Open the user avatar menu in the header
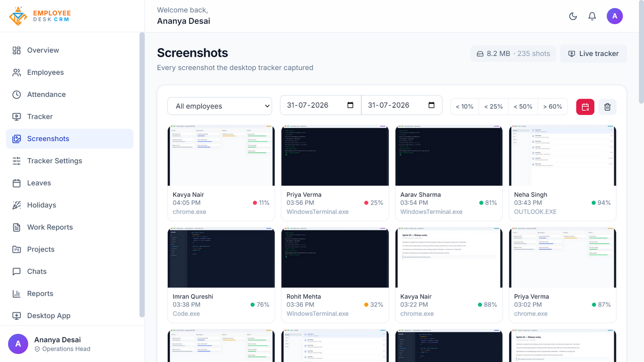Viewport: 644px width, 362px height. (x=614, y=16)
